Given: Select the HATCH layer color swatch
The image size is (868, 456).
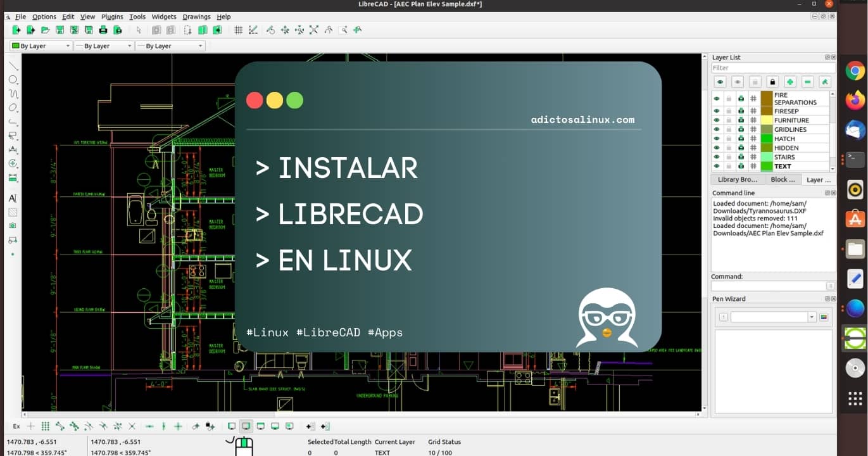Looking at the screenshot, I should pos(767,138).
